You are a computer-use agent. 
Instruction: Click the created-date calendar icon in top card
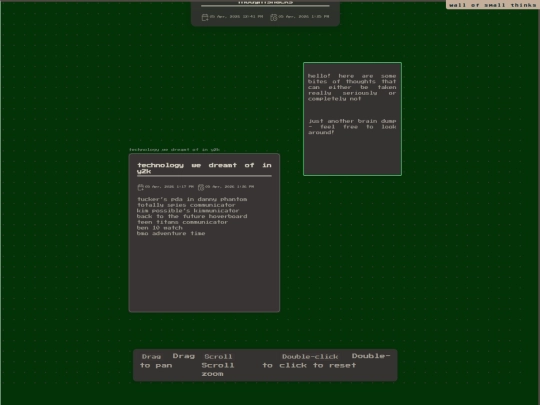coord(205,17)
